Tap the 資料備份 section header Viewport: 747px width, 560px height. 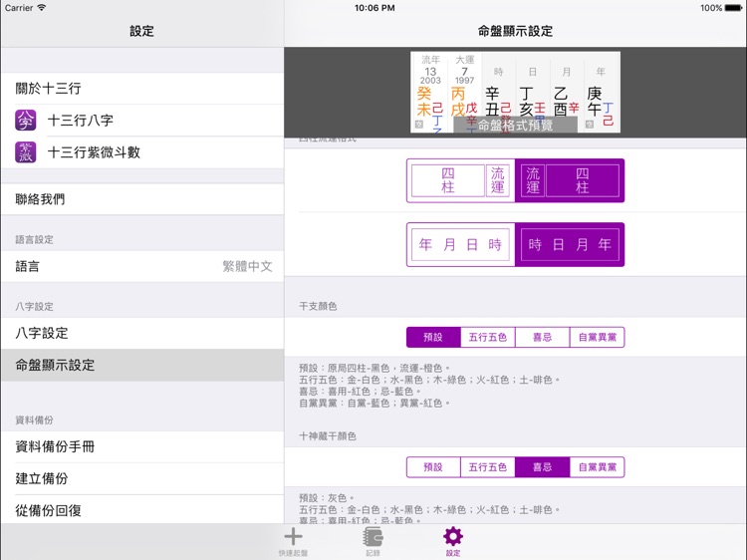click(34, 420)
